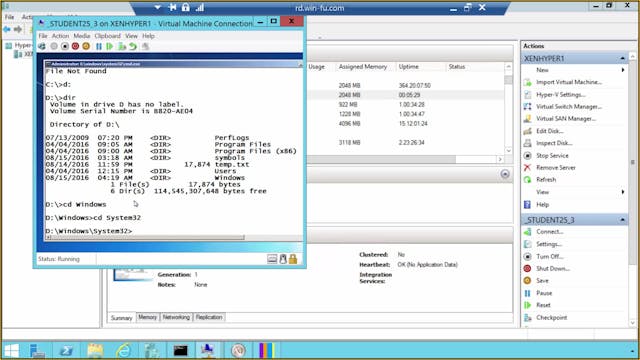Open Action menu in VM Connection window
The image size is (640, 360).
point(60,36)
